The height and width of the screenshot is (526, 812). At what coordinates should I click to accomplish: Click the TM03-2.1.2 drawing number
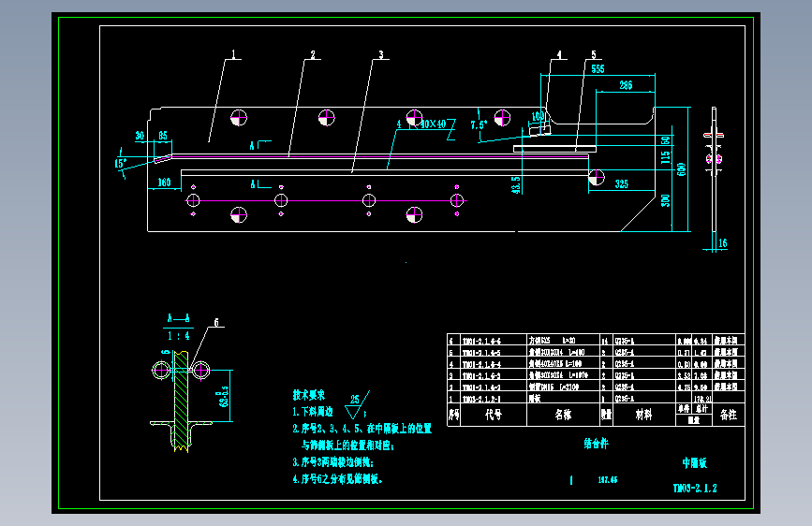(695, 489)
